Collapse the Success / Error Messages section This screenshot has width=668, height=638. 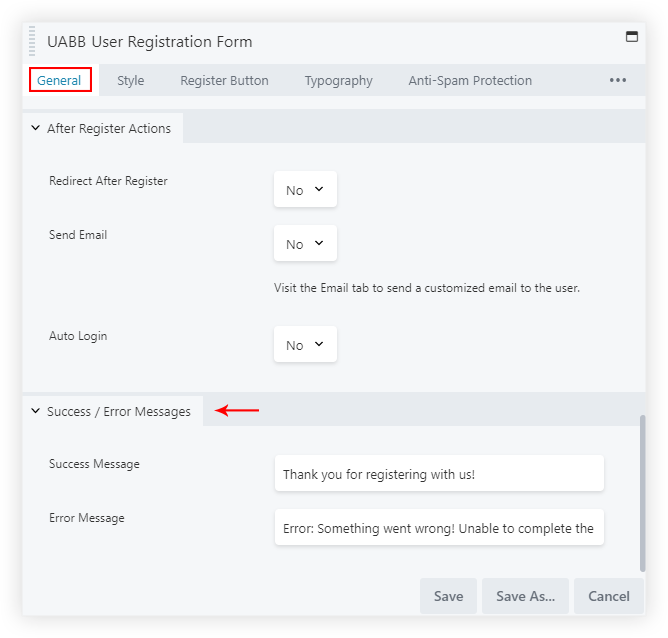[x=36, y=411]
